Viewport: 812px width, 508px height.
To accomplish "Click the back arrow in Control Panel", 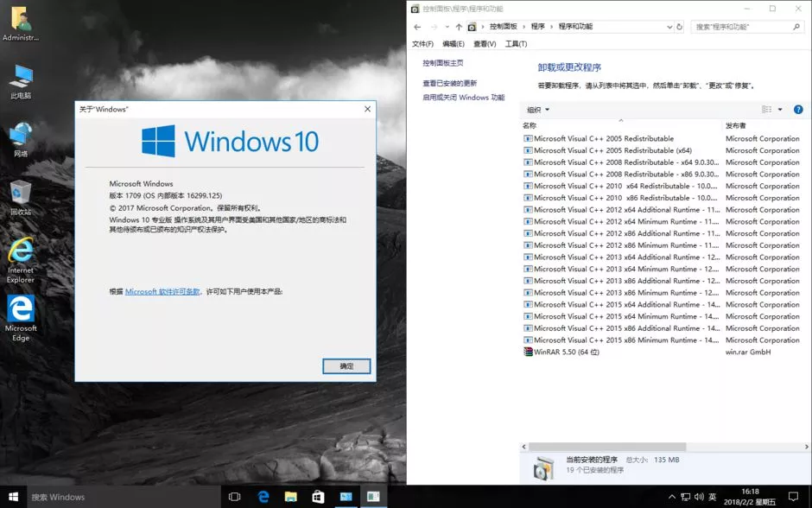I will pos(418,26).
